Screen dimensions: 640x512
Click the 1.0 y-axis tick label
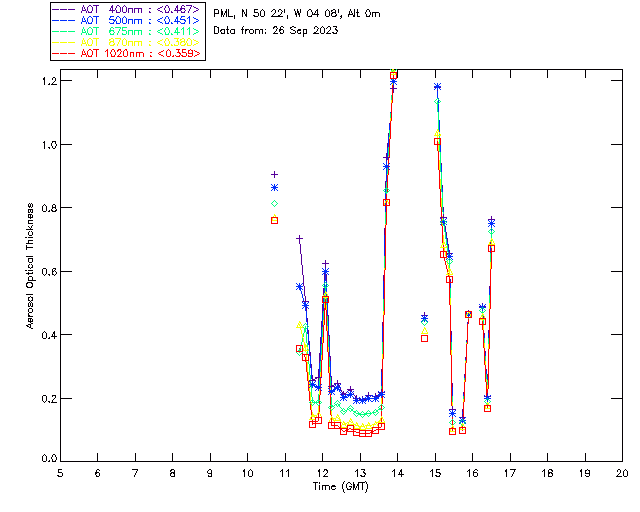[x=49, y=145]
